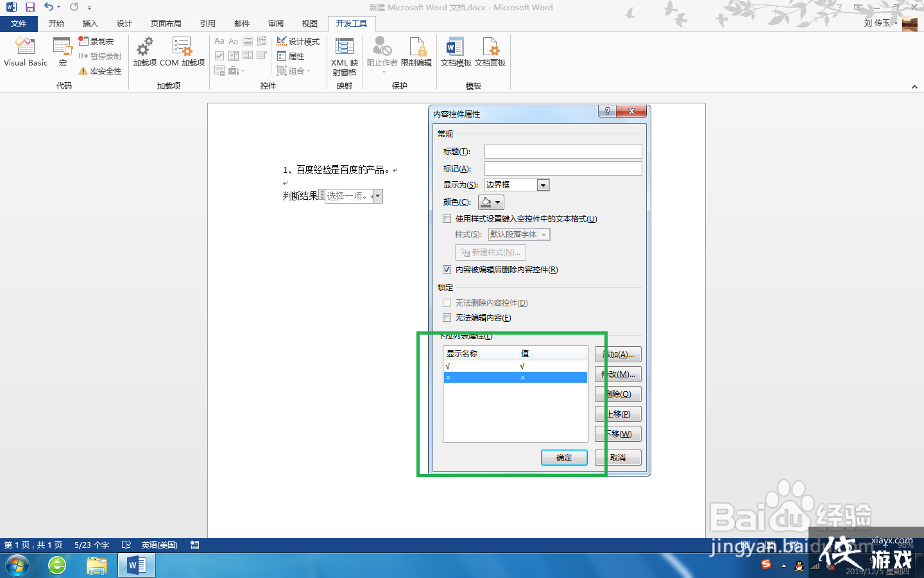Open the proofing check icon in status bar

pos(126,545)
